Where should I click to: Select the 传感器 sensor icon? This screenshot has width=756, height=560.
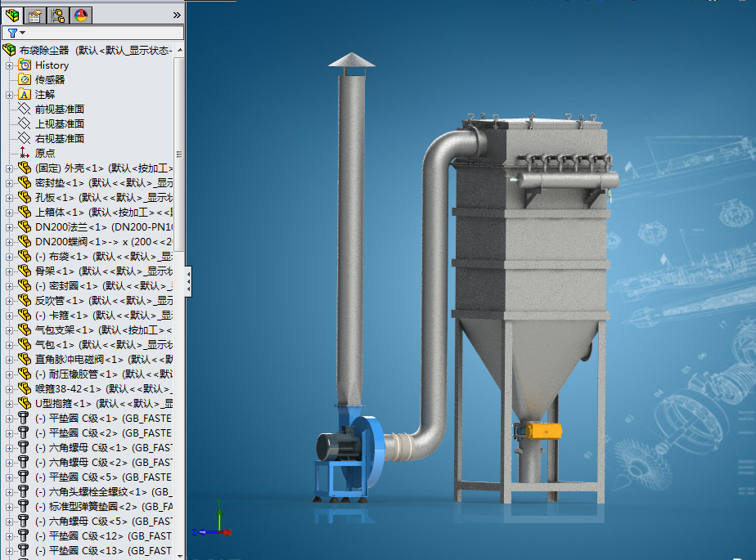click(x=25, y=79)
